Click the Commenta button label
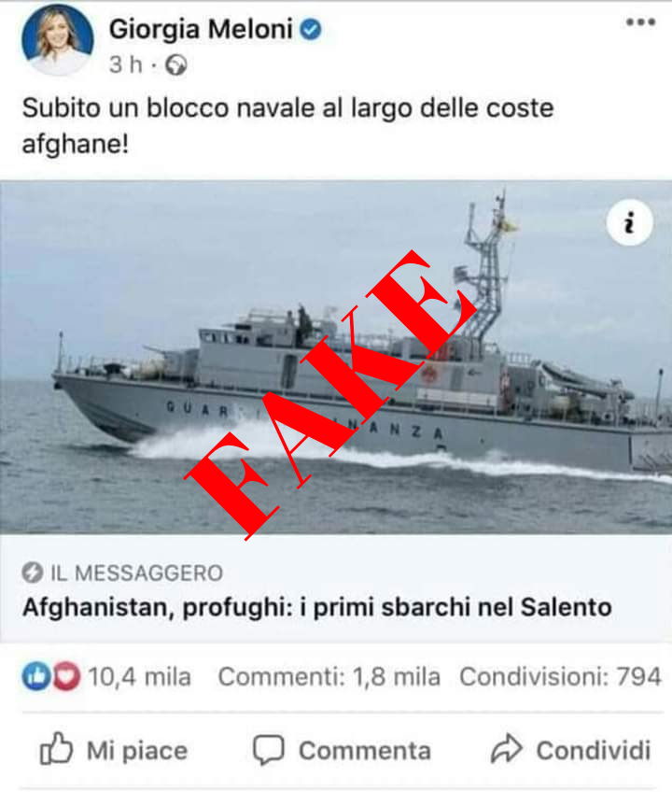Screen dimensions: 672x792 click(365, 751)
